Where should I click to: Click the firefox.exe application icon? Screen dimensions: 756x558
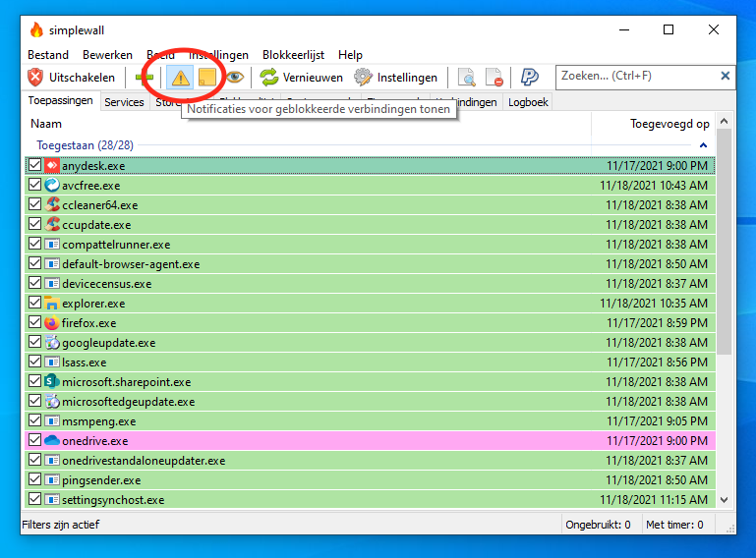pos(52,323)
